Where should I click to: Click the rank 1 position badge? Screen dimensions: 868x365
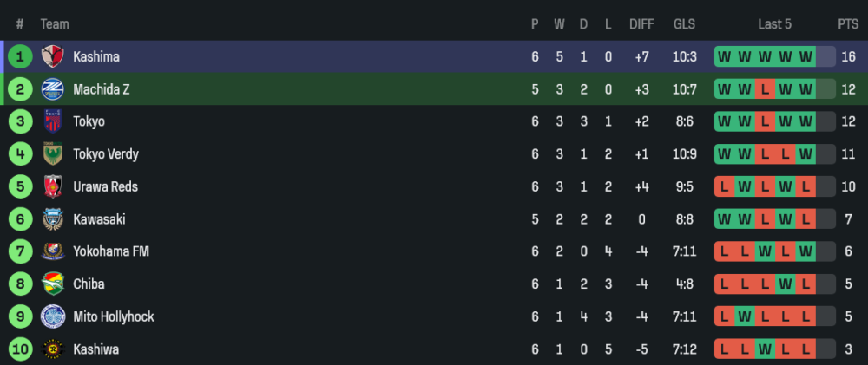20,57
